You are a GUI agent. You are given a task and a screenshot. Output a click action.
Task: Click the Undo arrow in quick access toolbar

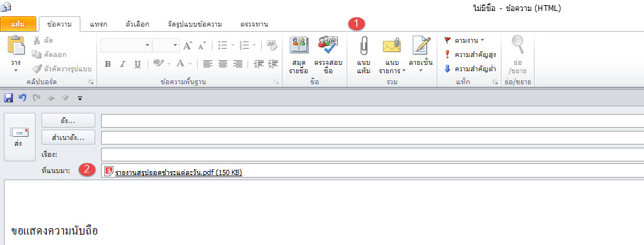(23, 98)
